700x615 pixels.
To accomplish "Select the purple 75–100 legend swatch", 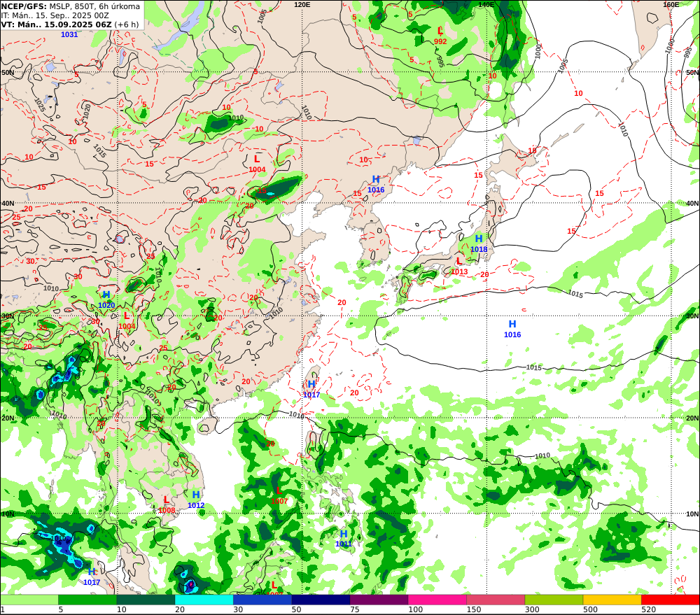I will [x=379, y=600].
